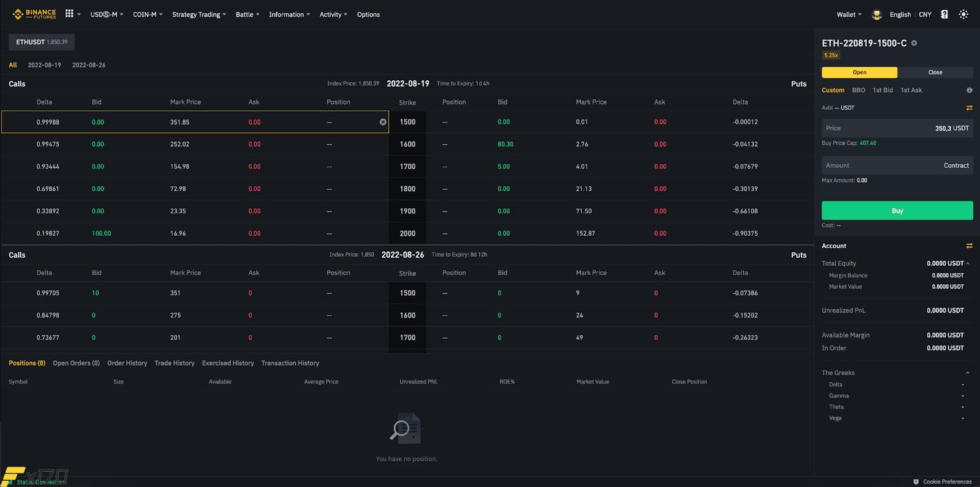The width and height of the screenshot is (980, 487).
Task: Select the 1600 strike in 2022-08-19 section
Action: coord(407,145)
